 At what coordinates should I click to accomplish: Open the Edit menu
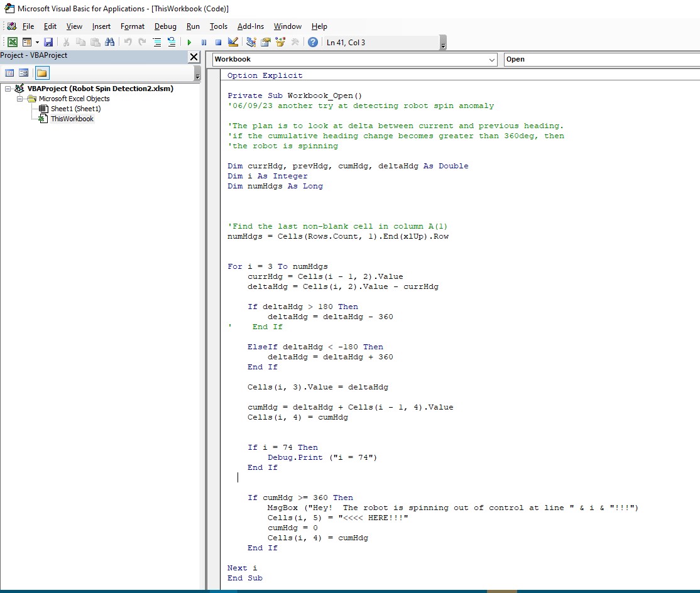click(x=50, y=26)
